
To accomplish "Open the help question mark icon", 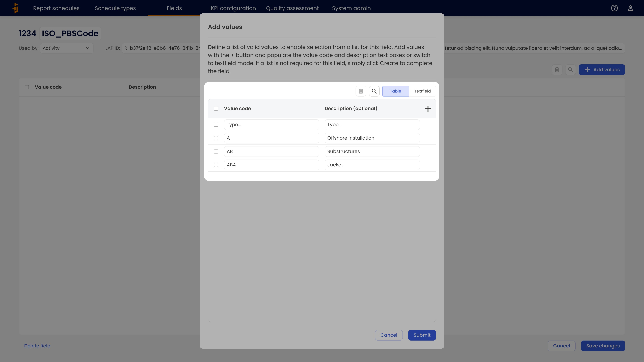I will [x=614, y=8].
